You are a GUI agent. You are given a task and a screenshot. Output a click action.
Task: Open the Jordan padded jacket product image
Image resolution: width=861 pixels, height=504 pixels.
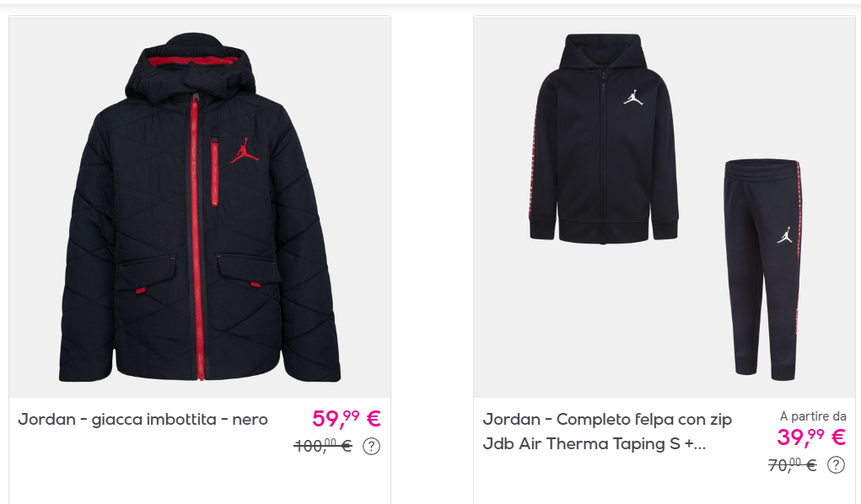(x=200, y=207)
